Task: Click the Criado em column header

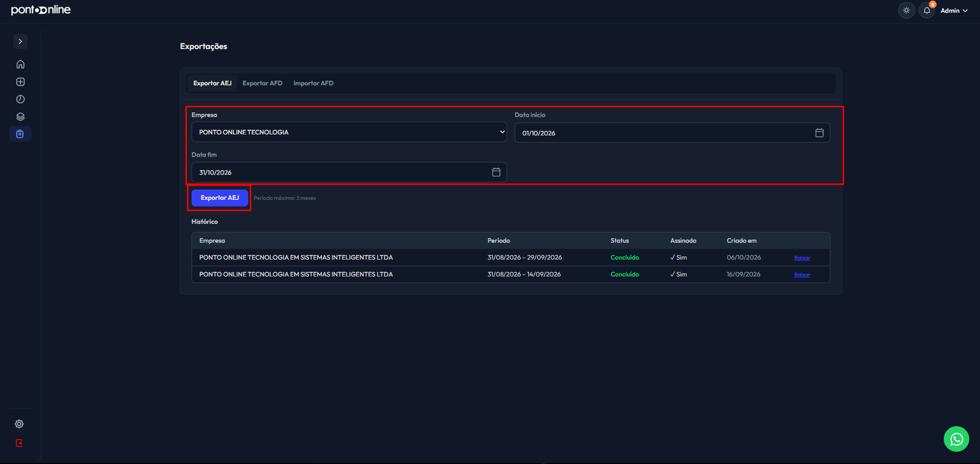Action: pos(742,241)
